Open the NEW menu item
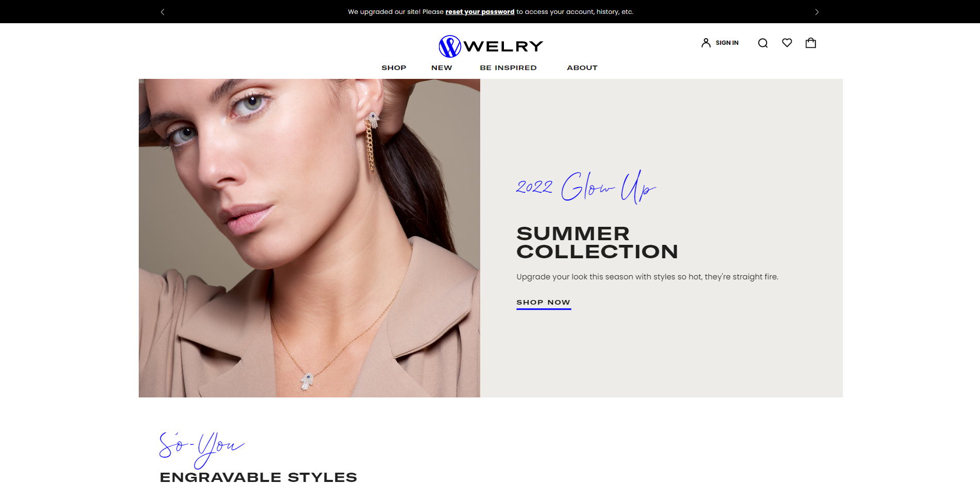 pos(442,68)
